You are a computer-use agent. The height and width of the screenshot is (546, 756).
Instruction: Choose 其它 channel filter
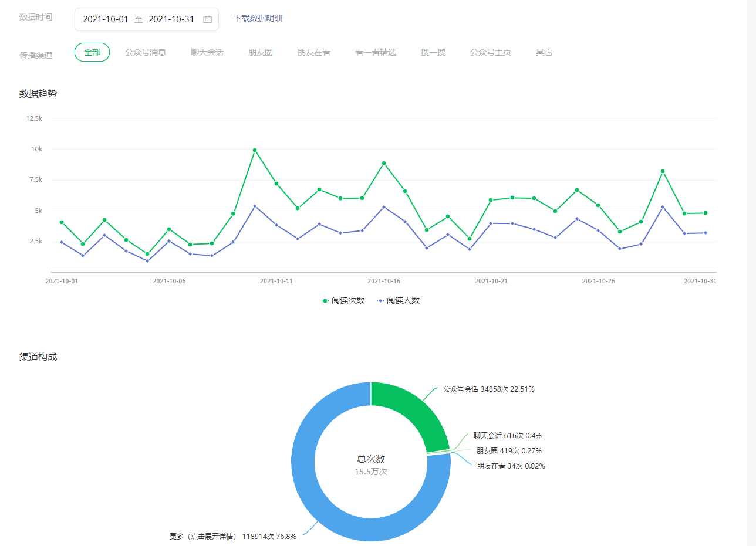[x=544, y=52]
